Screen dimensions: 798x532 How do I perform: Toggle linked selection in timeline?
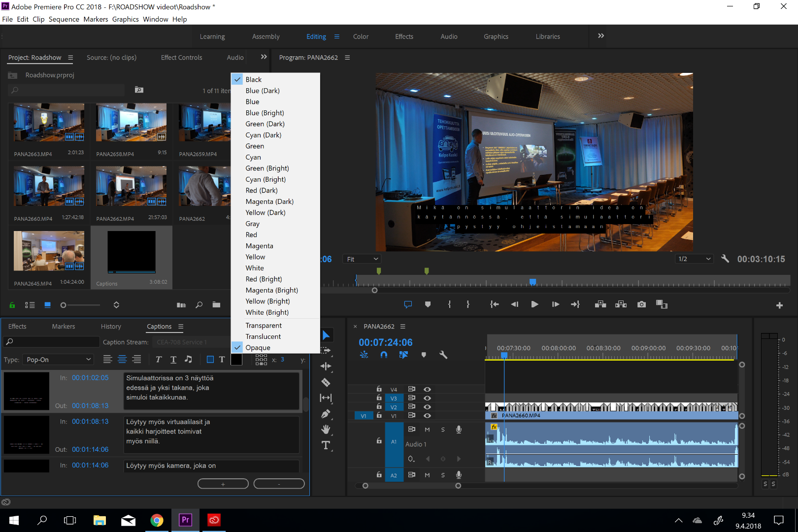coord(403,355)
